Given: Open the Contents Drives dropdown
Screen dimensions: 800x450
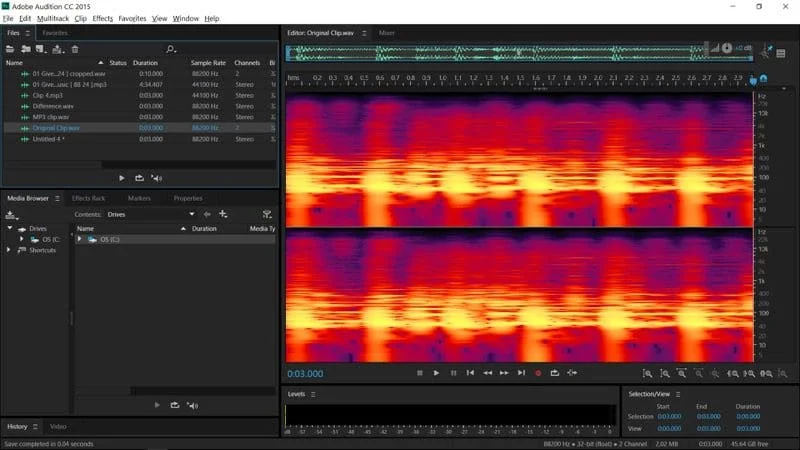Looking at the screenshot, I should click(151, 214).
